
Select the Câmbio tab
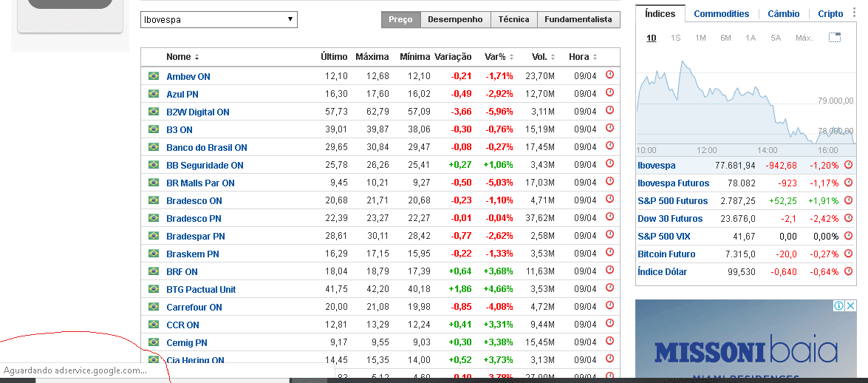(783, 14)
